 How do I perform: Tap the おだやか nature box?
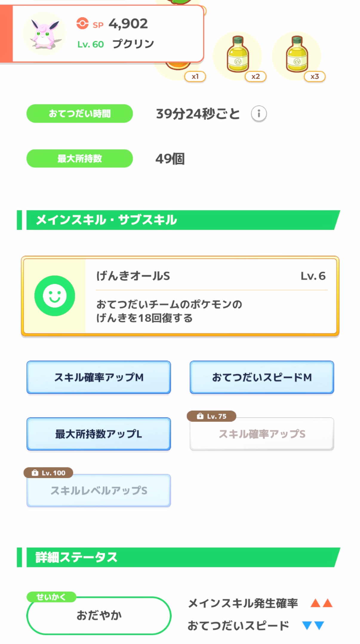point(99,616)
